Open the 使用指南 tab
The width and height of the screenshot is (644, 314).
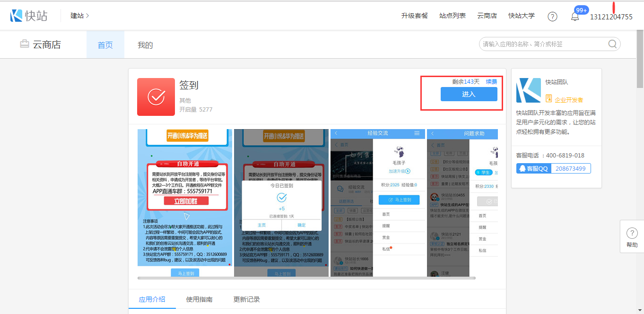pos(199,299)
